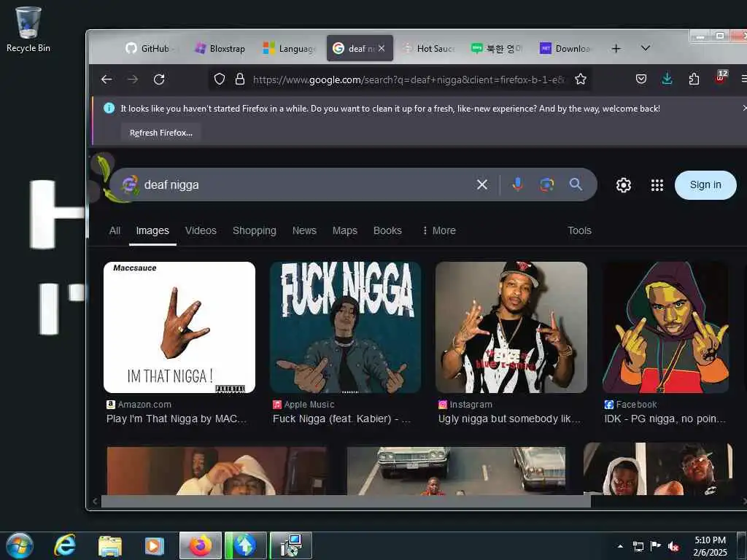The height and width of the screenshot is (560, 747).
Task: Open the extensions puzzle piece icon
Action: click(x=694, y=79)
